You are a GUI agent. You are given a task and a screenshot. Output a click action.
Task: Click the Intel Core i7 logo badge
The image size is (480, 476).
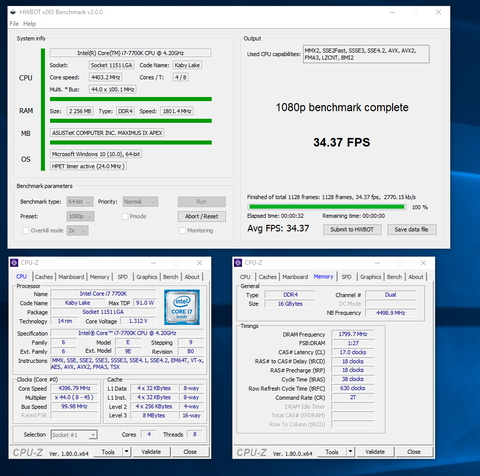click(x=182, y=307)
